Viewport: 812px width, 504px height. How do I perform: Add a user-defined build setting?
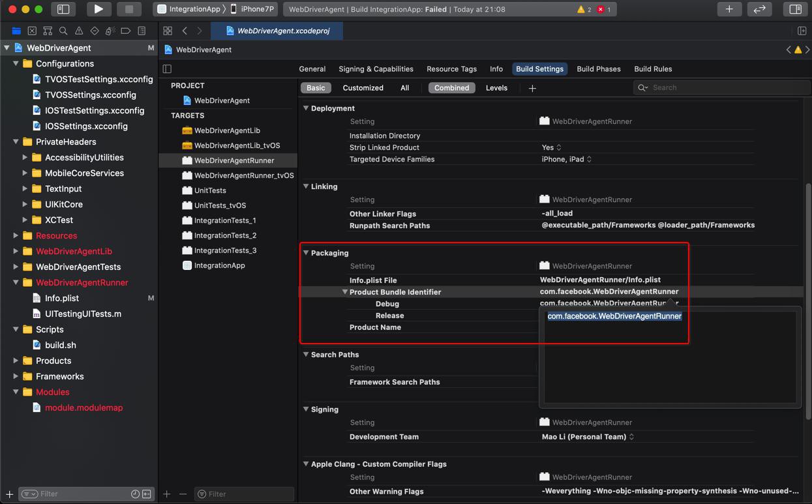532,88
